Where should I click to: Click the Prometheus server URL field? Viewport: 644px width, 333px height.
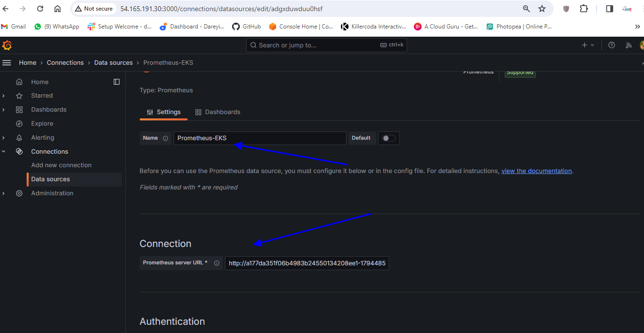(x=307, y=263)
